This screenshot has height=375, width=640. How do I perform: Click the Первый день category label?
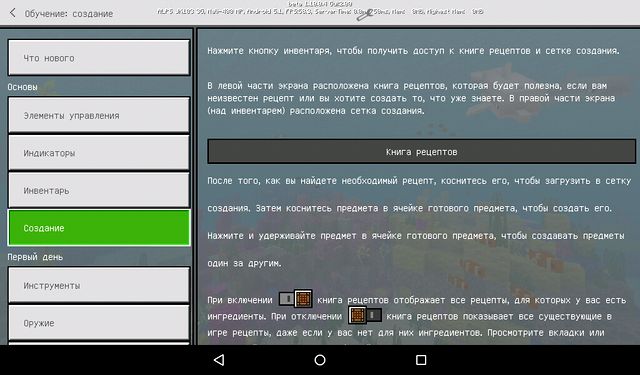point(35,257)
